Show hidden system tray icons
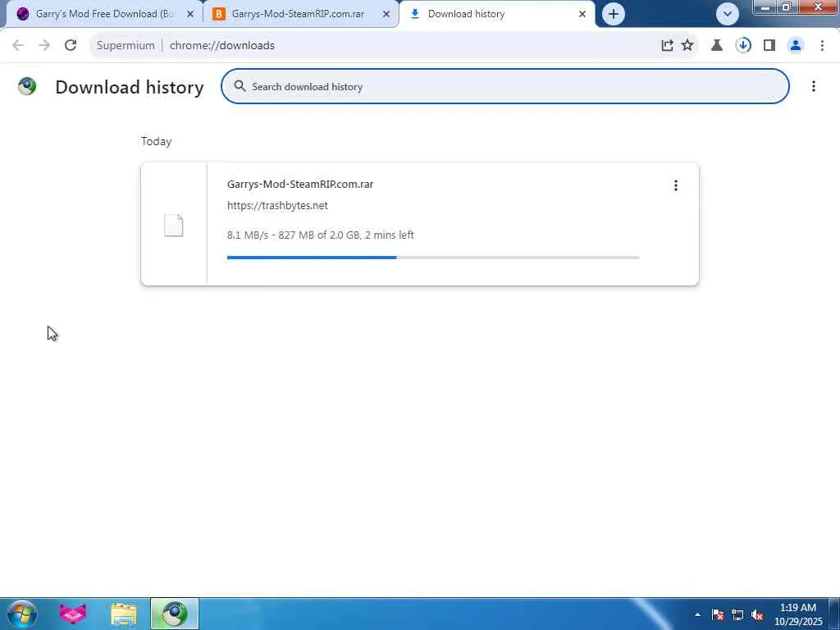 697,614
